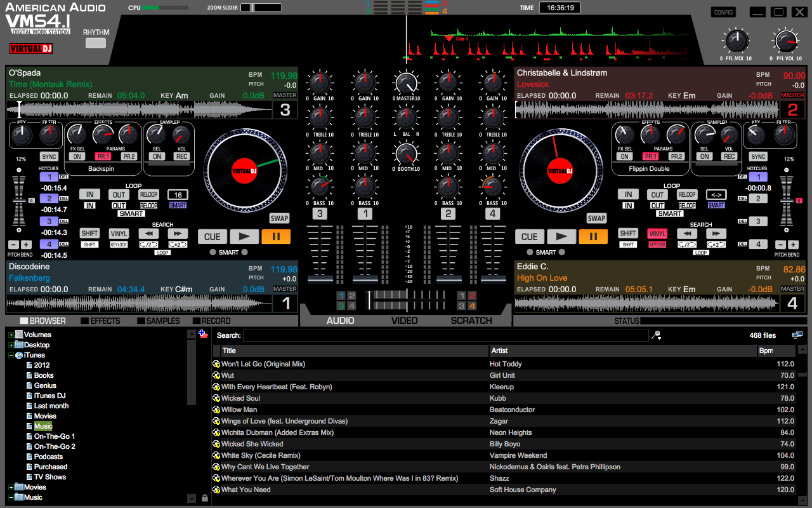This screenshot has width=812, height=508.
Task: Click the zoom slider at top
Action: (x=261, y=8)
